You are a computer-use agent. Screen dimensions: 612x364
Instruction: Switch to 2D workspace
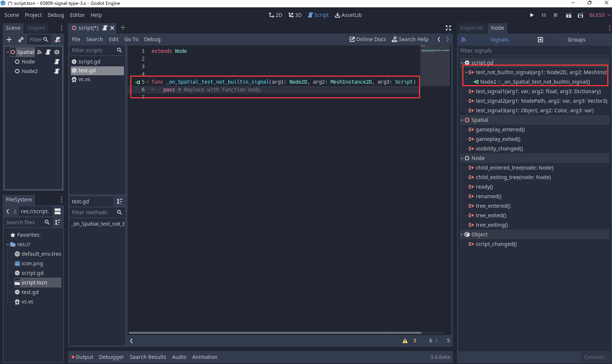click(276, 15)
